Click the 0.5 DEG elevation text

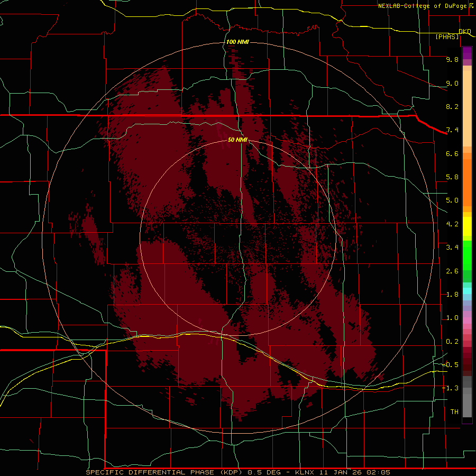coord(264,472)
